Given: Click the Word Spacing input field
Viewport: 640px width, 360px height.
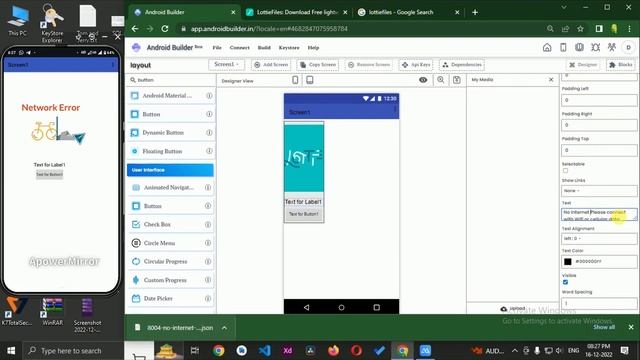Looking at the screenshot, I should pos(599,303).
